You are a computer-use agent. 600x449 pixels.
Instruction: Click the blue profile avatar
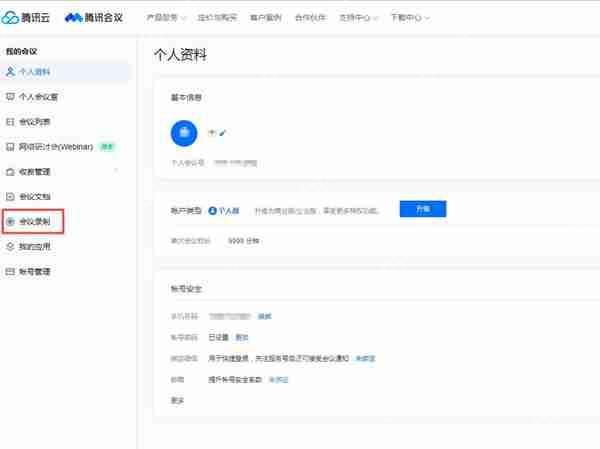184,133
